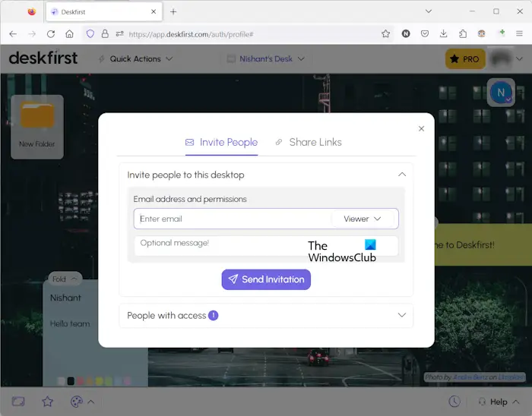Viewport: 532px width, 416px height.
Task: Open the Nishant's Desk dropdown
Action: point(266,59)
